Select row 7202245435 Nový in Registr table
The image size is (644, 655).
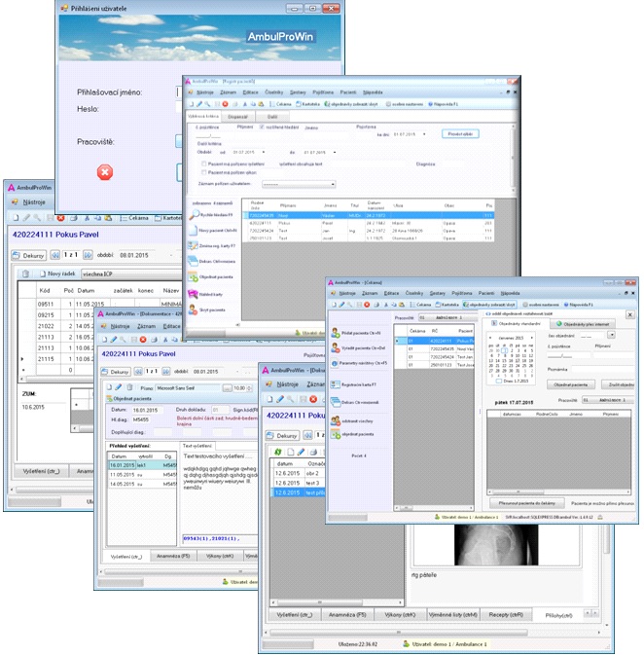[x=368, y=215]
